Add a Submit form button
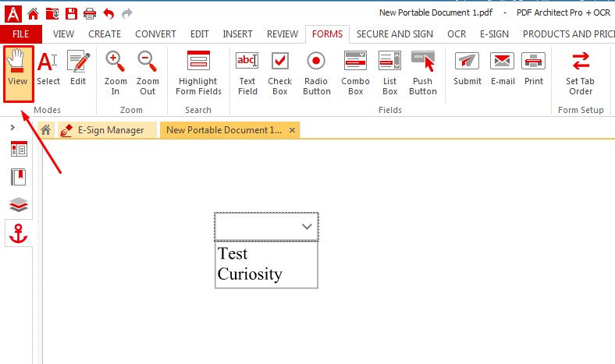Image resolution: width=615 pixels, height=364 pixels. pyautogui.click(x=467, y=68)
